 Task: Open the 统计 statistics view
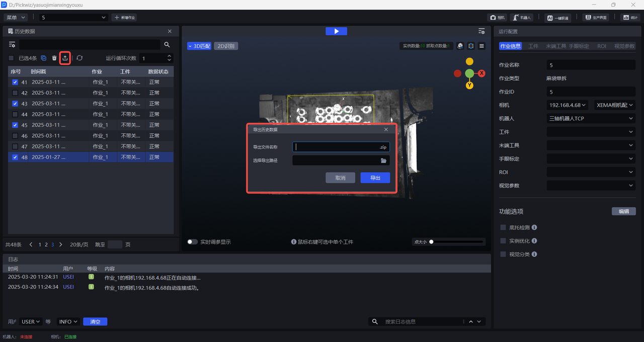point(629,18)
